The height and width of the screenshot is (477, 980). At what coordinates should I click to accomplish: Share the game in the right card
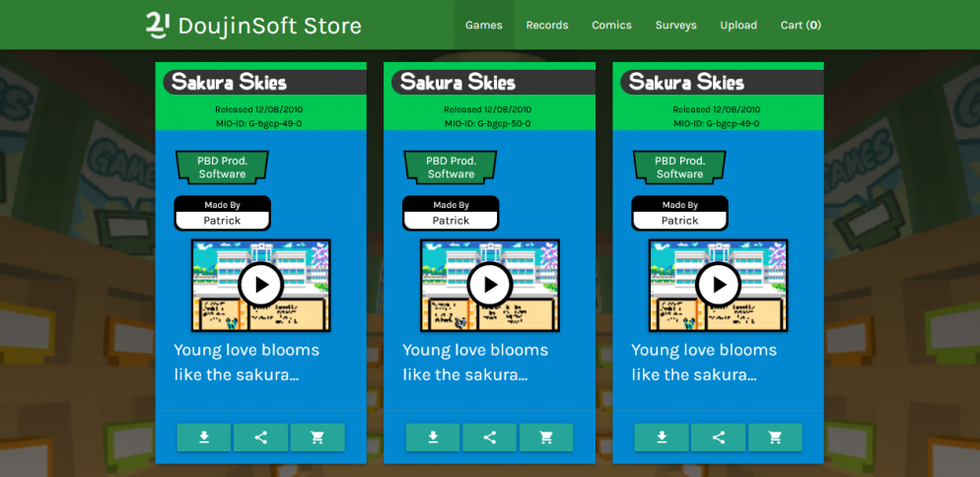pos(719,438)
